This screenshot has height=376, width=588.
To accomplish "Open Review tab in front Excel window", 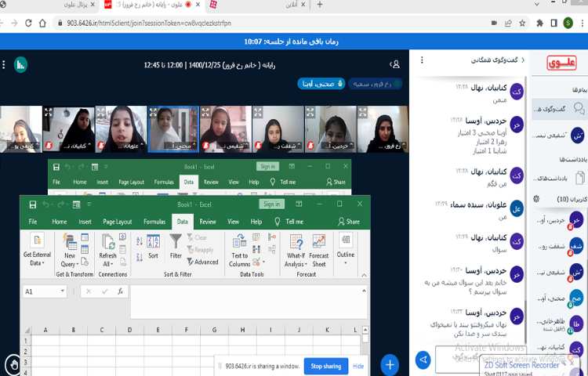I will pos(208,222).
